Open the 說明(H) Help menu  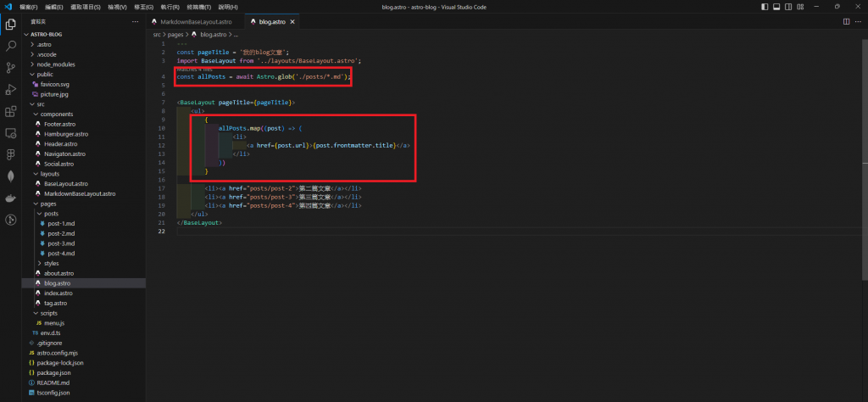(x=228, y=7)
